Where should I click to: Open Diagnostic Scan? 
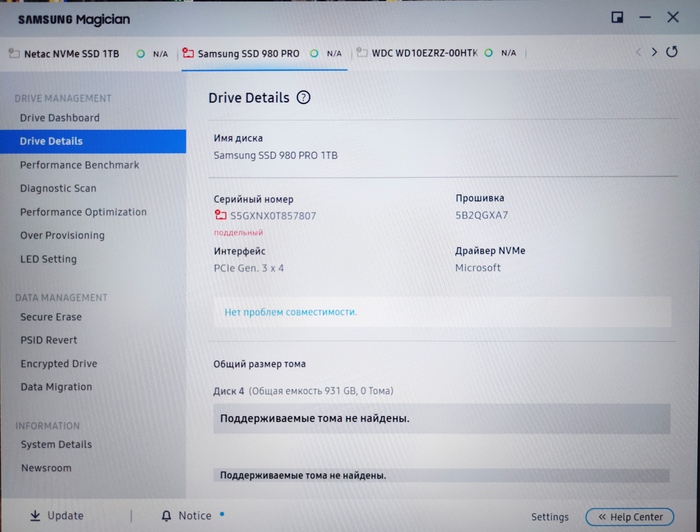(x=58, y=188)
